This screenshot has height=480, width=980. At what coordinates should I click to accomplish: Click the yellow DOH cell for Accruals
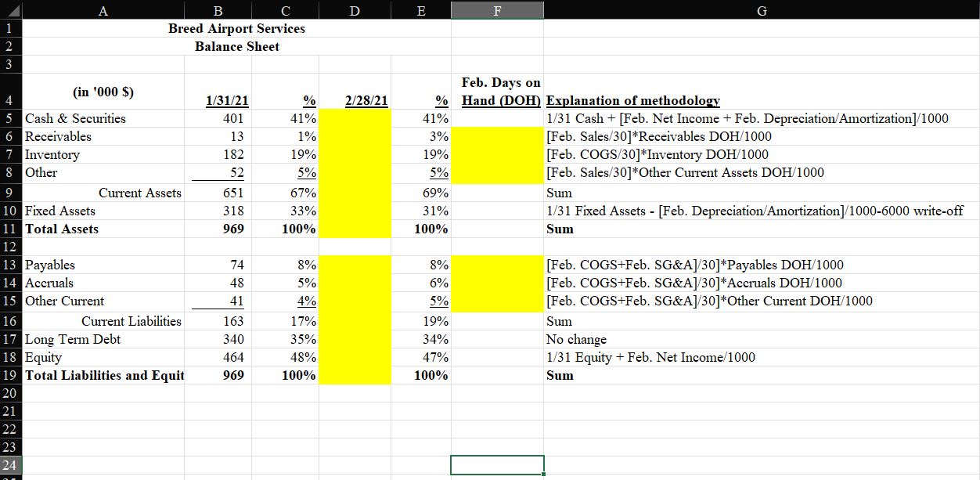[x=497, y=283]
